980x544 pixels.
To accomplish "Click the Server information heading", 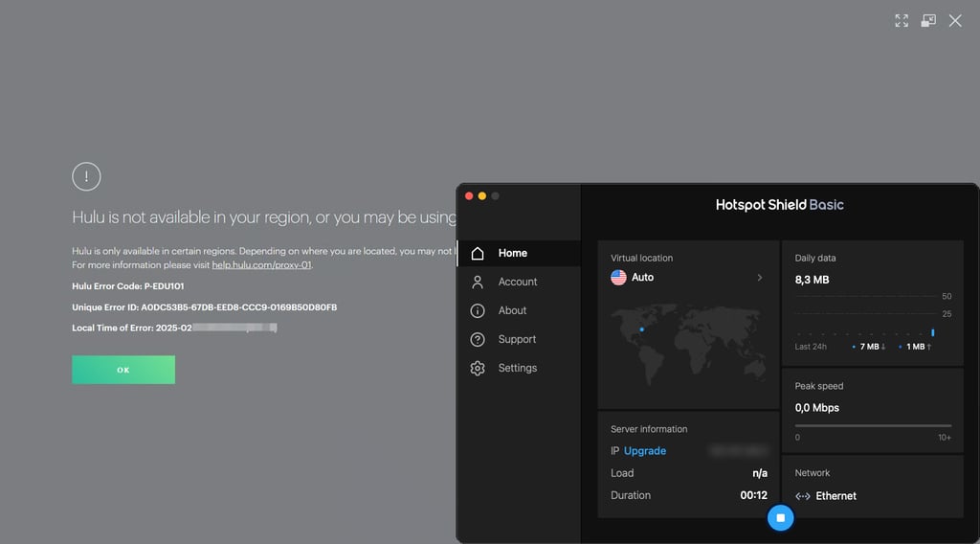I will tap(649, 429).
